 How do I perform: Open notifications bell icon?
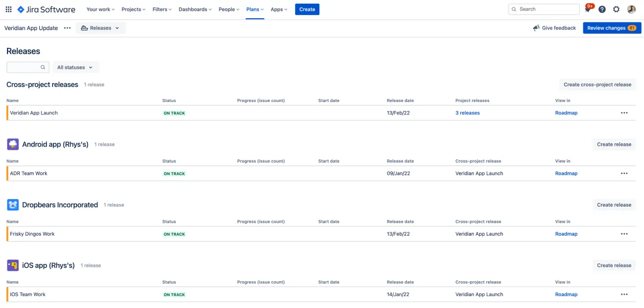(589, 9)
